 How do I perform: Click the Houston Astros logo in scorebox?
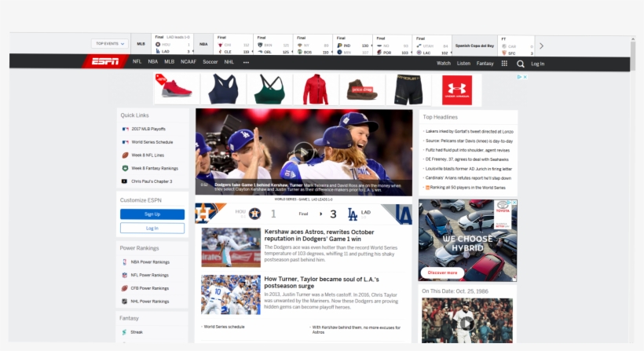(x=254, y=214)
